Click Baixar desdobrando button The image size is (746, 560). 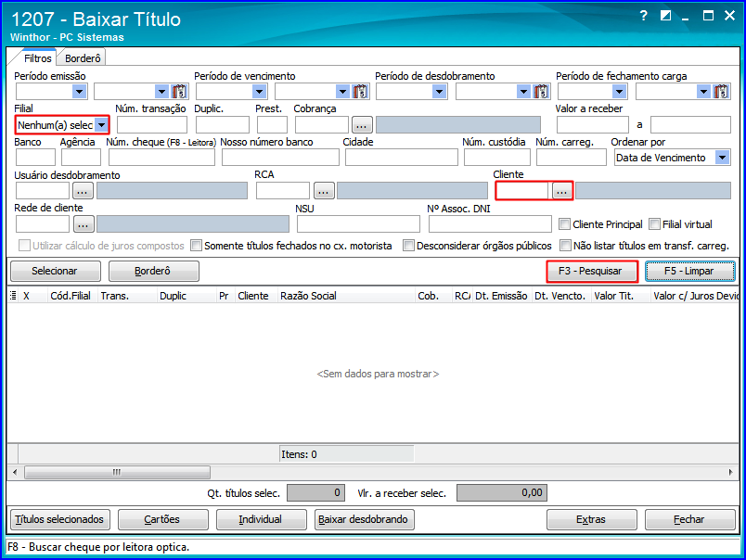364,519
